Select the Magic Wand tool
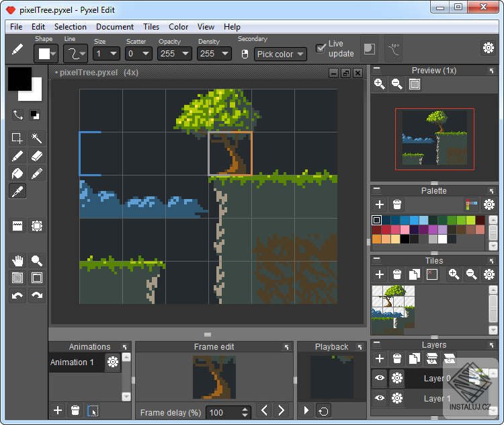Image resolution: width=504 pixels, height=425 pixels. click(37, 139)
